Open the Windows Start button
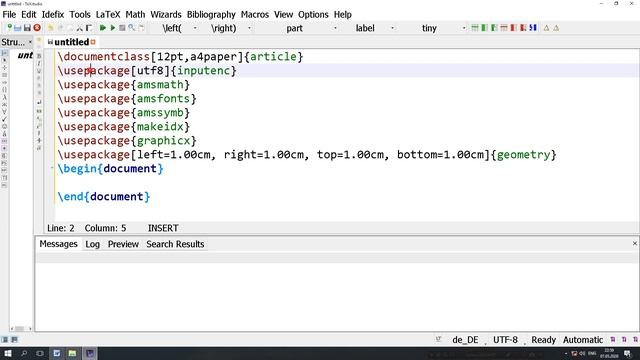The height and width of the screenshot is (360, 640). coord(7,353)
